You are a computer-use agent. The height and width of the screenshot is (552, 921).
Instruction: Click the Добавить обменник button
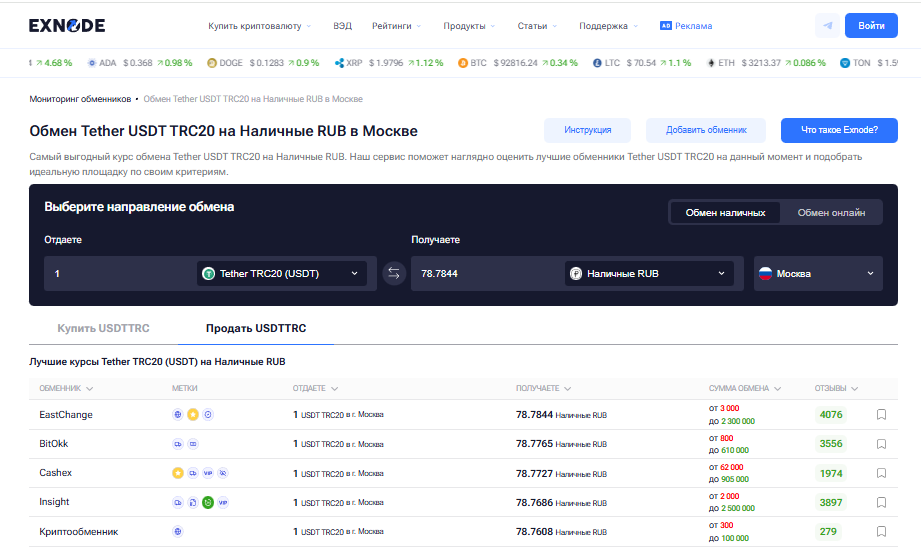[706, 130]
